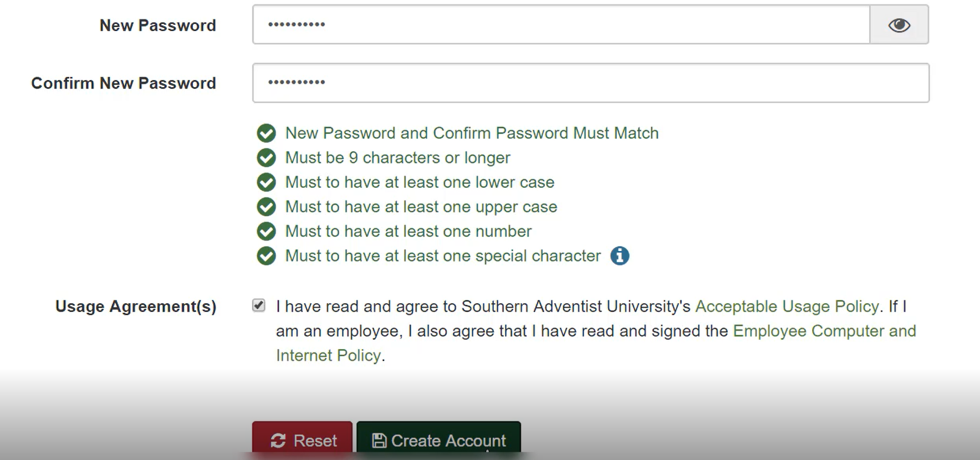
Task: Click the Create Account button
Action: click(x=438, y=440)
